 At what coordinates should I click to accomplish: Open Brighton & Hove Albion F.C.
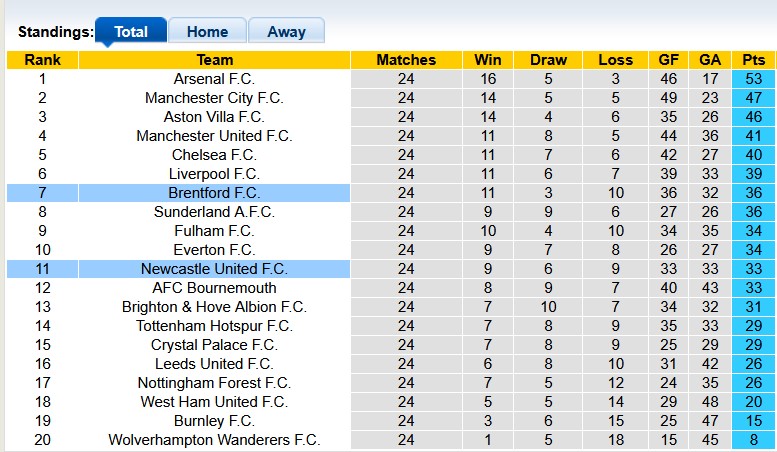[214, 307]
